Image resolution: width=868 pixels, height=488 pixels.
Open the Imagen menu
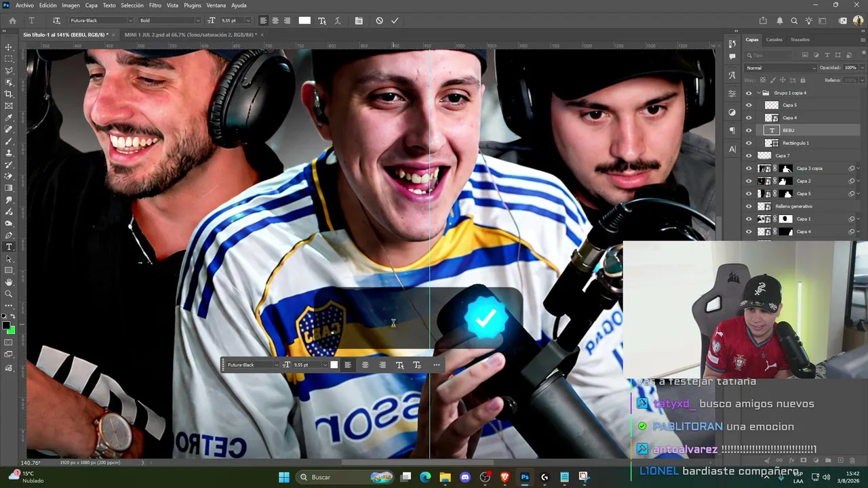coord(71,5)
